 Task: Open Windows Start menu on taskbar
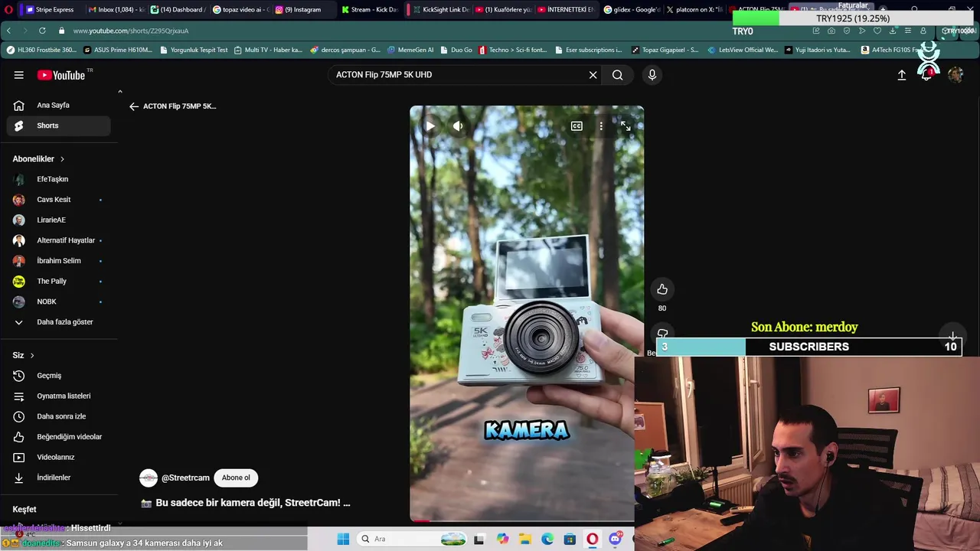point(343,539)
